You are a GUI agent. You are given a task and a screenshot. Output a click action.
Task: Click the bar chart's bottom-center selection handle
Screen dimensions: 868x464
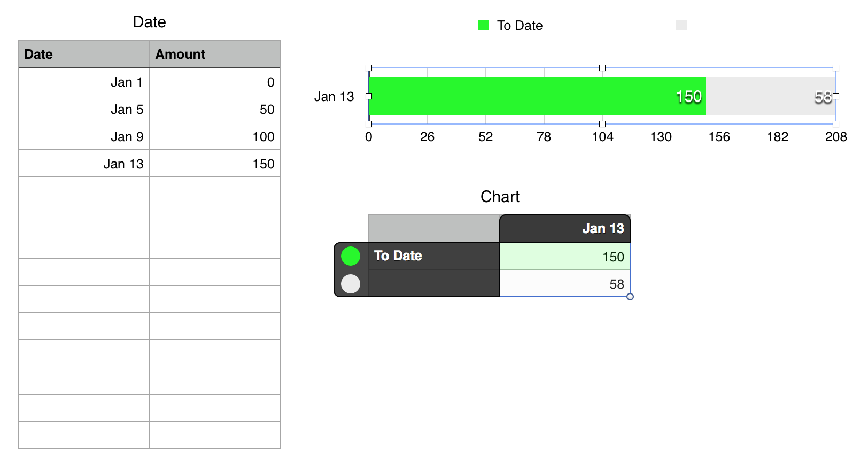coord(602,124)
